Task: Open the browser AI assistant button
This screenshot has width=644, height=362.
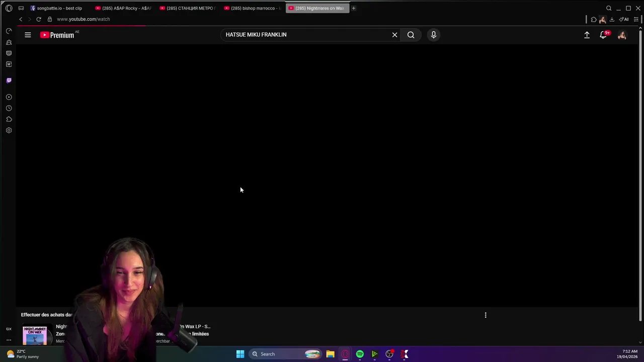Action: [624, 19]
